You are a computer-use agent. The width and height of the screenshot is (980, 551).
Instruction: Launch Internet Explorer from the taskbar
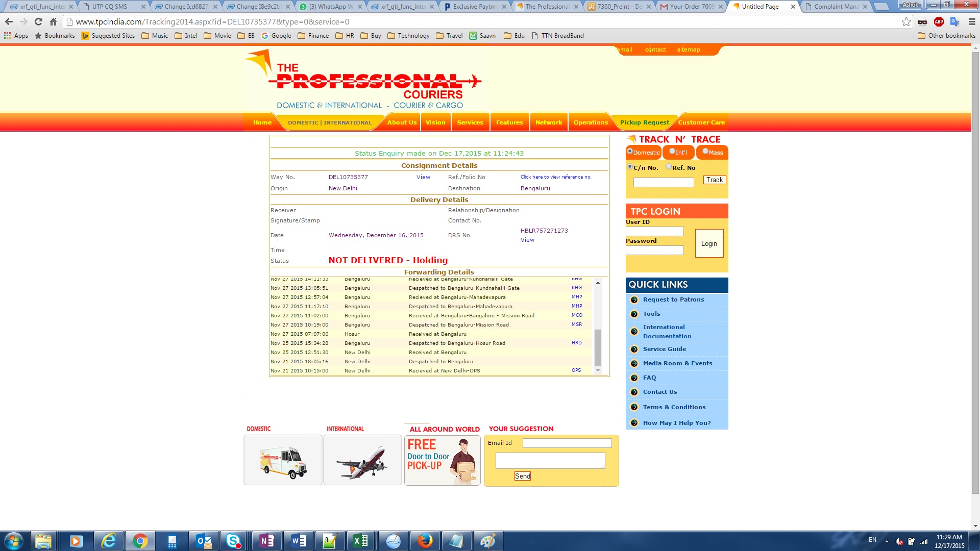[108, 541]
